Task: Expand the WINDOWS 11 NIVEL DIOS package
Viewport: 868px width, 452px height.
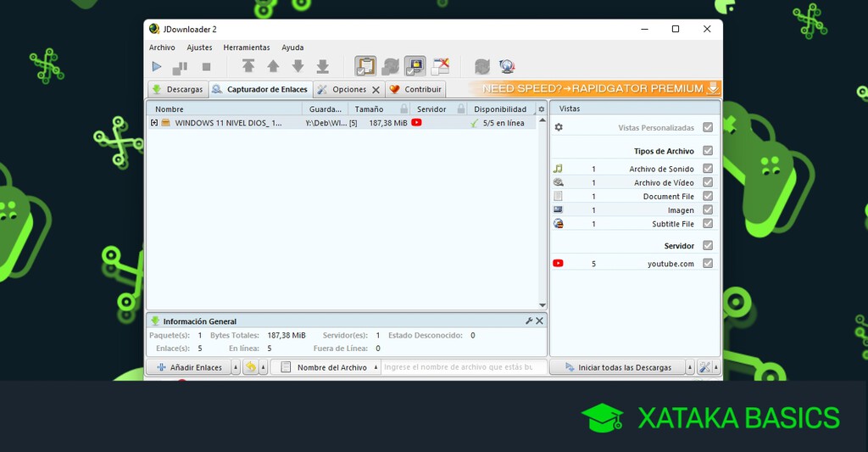Action: (x=154, y=123)
